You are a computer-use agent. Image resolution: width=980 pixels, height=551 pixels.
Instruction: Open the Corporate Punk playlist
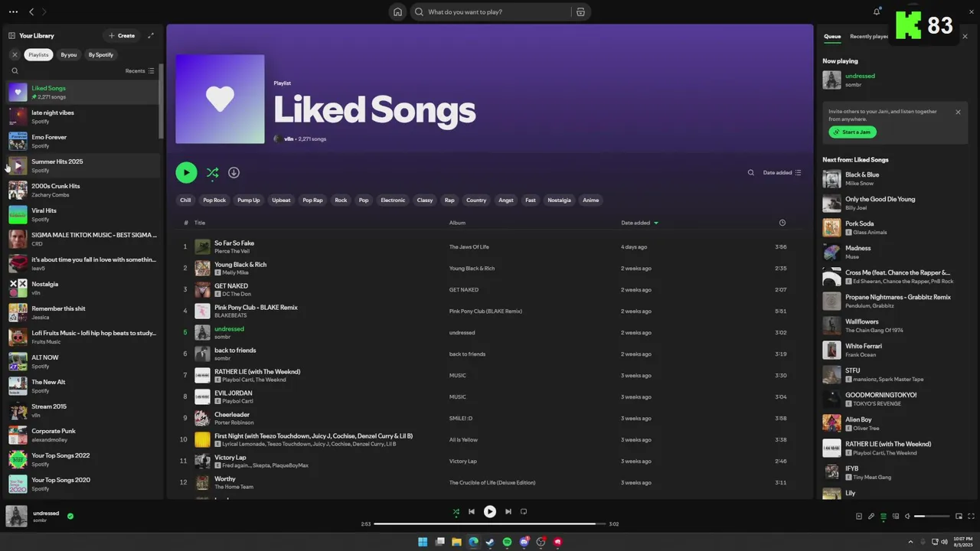pyautogui.click(x=83, y=435)
